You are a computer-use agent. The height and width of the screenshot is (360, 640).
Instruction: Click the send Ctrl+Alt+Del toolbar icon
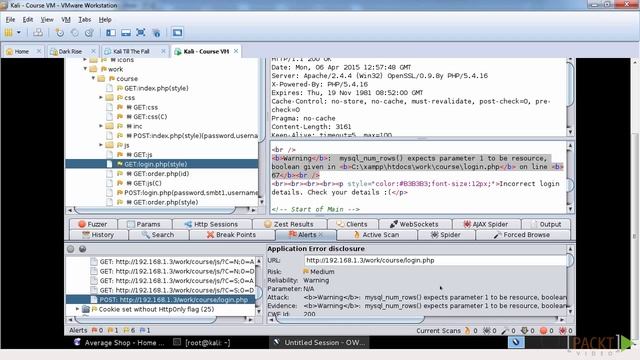tap(38, 33)
